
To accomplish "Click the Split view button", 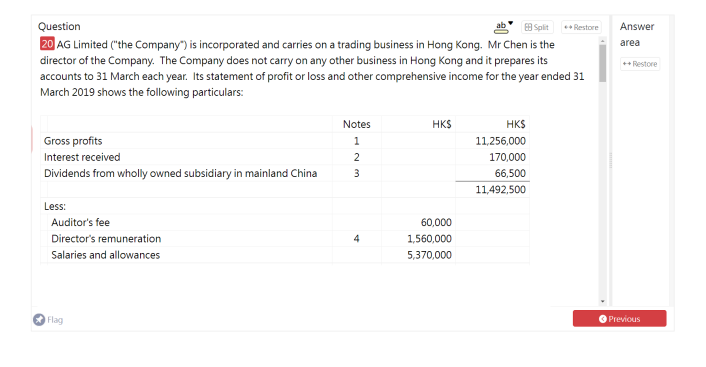I will pos(537,27).
